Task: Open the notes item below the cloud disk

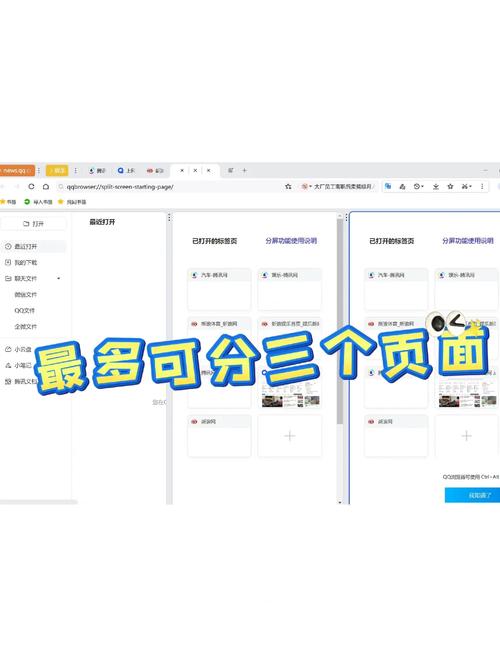Action: click(18, 365)
